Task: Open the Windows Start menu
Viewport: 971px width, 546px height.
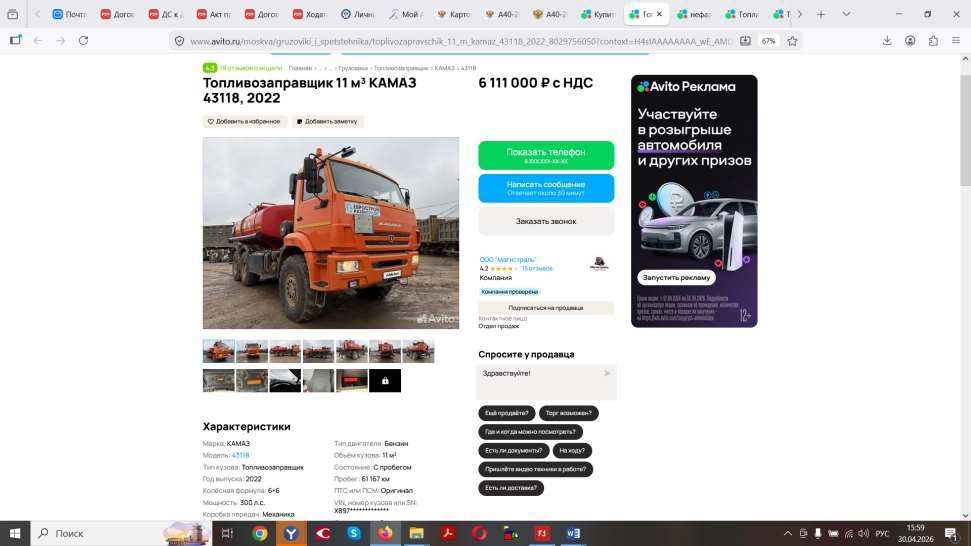Action: click(x=15, y=533)
